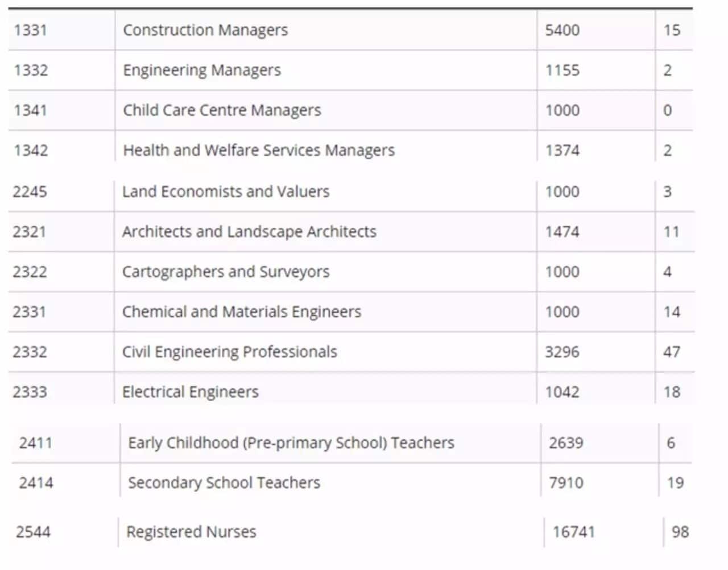Click Early Childhood Teachers occupation
728x570 pixels.
point(291,443)
